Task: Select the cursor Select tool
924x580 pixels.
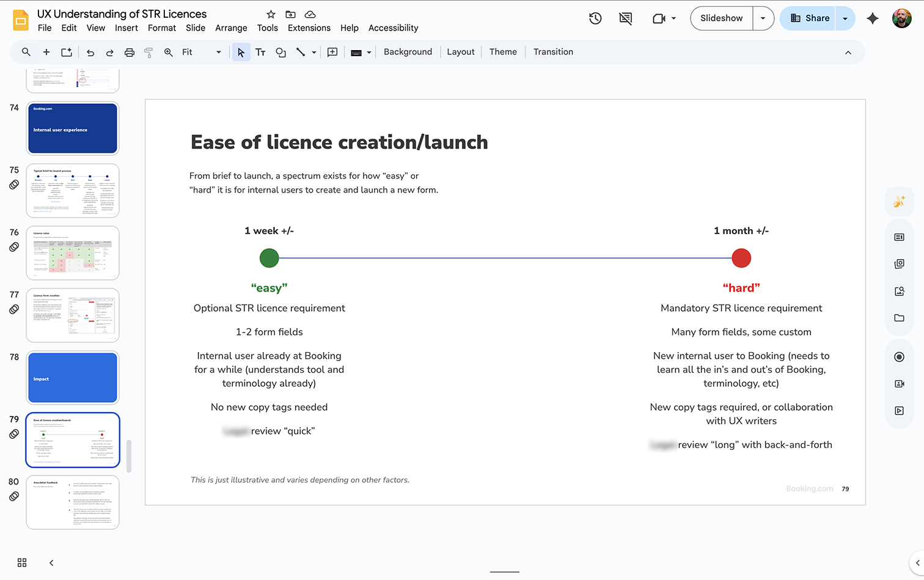Action: pyautogui.click(x=241, y=52)
